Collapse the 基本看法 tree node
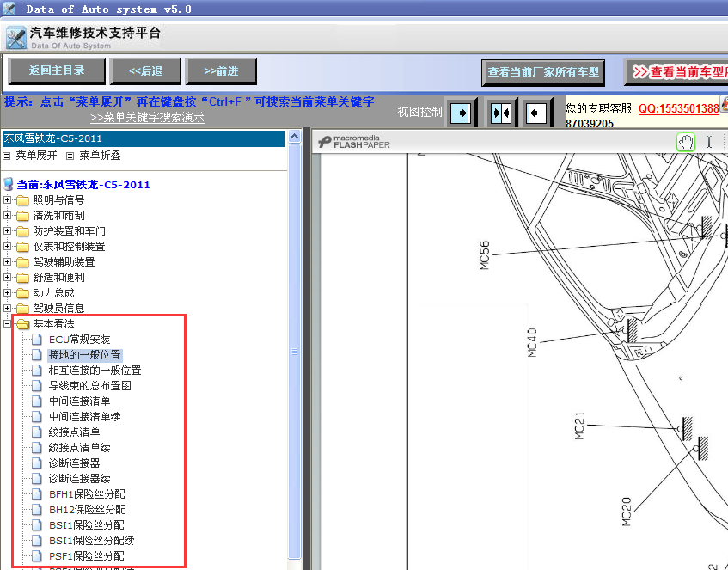The width and height of the screenshot is (728, 570). pos(7,324)
